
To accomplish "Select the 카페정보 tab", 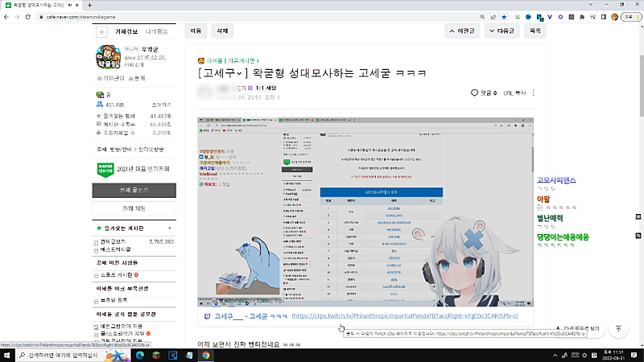I will coord(127,32).
